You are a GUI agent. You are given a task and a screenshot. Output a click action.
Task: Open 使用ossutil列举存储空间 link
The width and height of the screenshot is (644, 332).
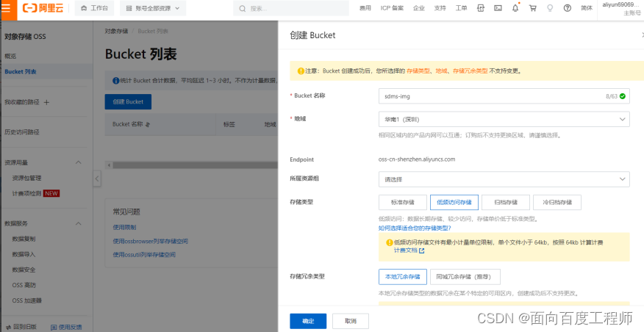(x=144, y=255)
